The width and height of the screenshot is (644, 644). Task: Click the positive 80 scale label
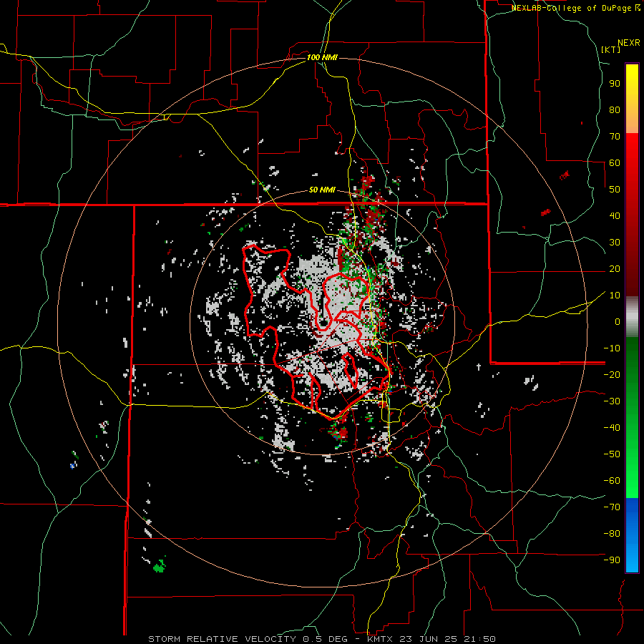(x=615, y=109)
